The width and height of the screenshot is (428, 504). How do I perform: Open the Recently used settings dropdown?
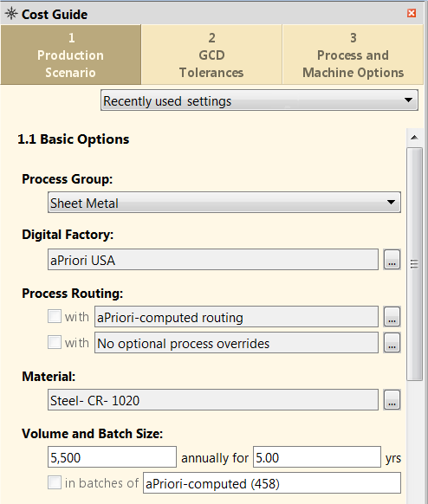(259, 100)
